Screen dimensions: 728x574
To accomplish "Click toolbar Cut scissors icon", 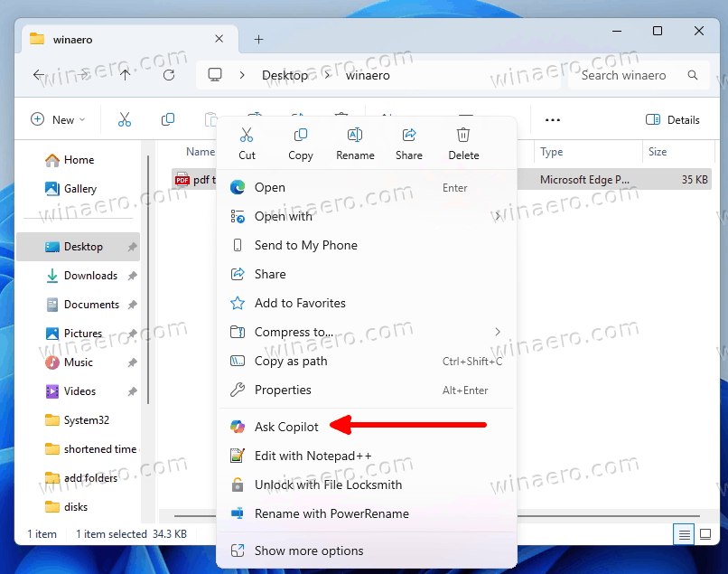I will pyautogui.click(x=125, y=120).
